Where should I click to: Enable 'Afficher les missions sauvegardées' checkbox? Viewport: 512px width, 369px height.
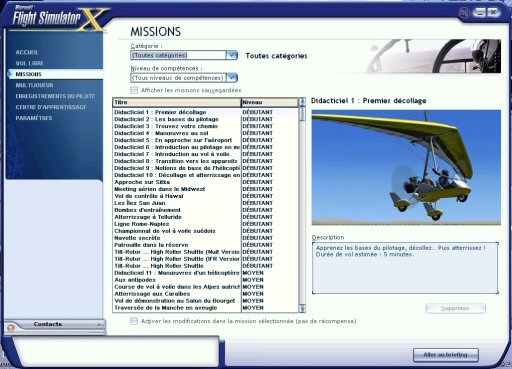[134, 90]
